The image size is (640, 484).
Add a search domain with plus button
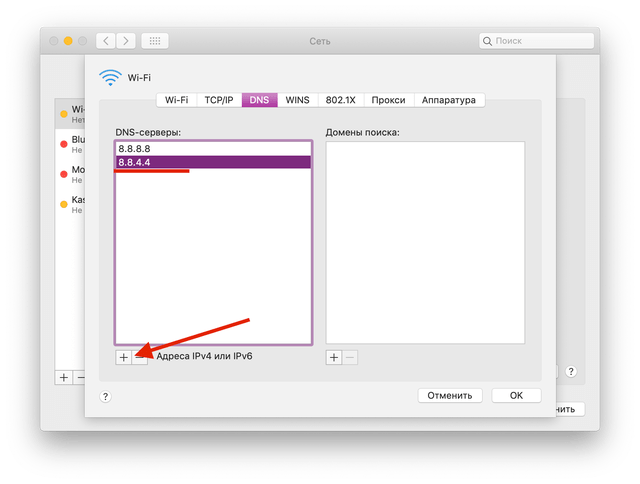point(334,357)
